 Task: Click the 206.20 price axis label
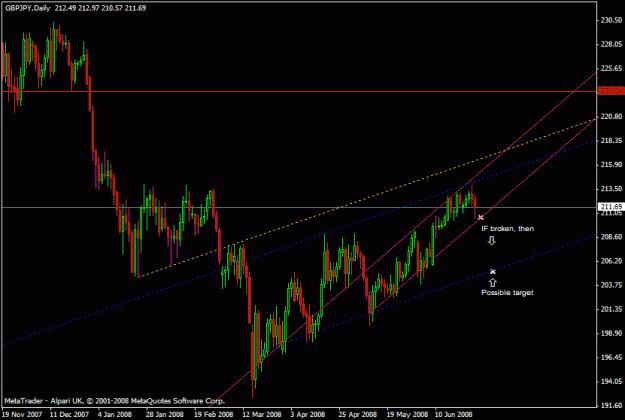pyautogui.click(x=611, y=261)
